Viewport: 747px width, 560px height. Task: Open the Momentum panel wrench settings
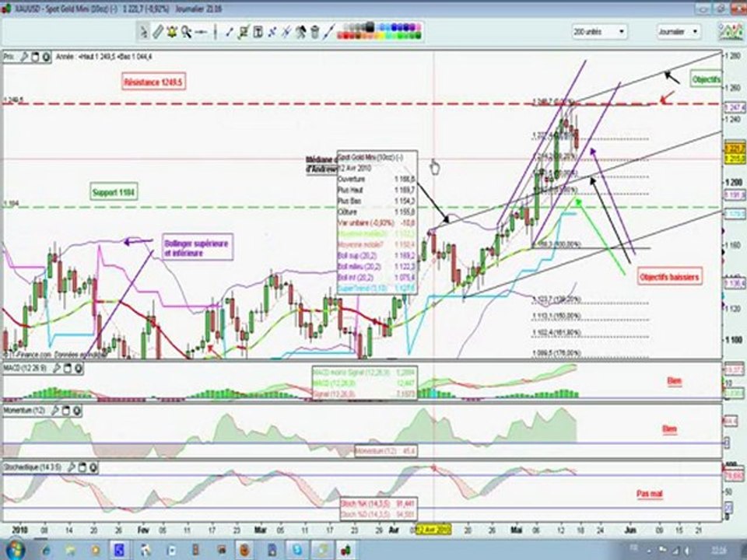coord(55,411)
